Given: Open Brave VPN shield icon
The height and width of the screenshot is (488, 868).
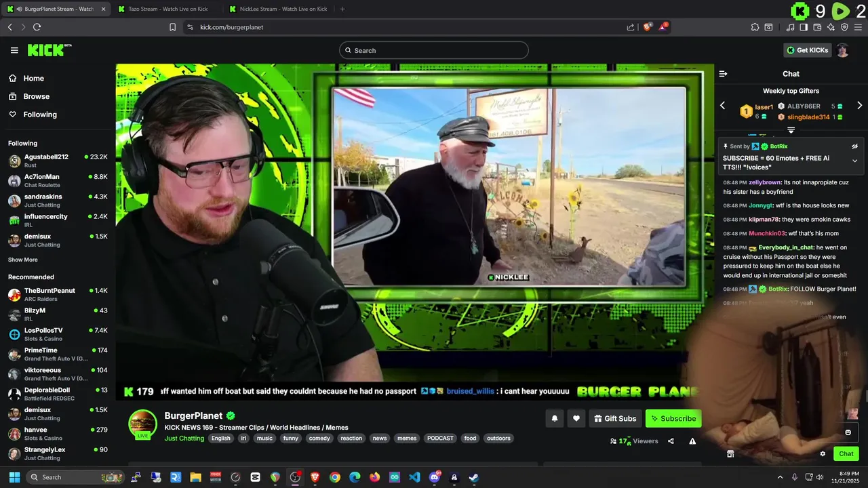Looking at the screenshot, I should click(844, 27).
